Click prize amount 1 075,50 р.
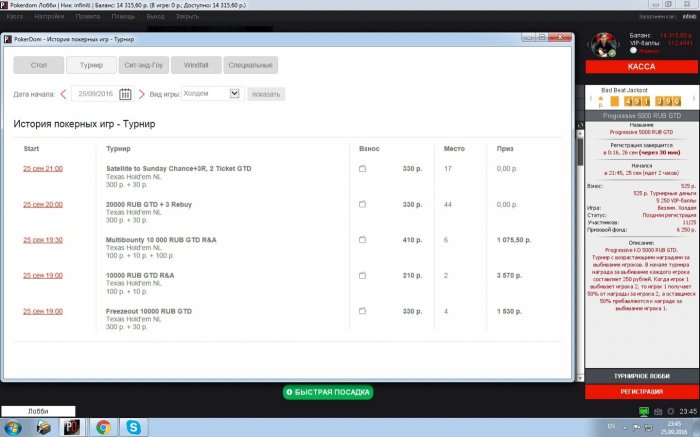This screenshot has width=700, height=437. tap(514, 240)
